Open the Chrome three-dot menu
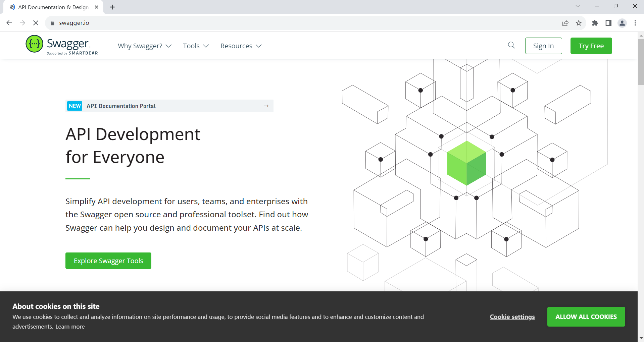 (x=635, y=23)
